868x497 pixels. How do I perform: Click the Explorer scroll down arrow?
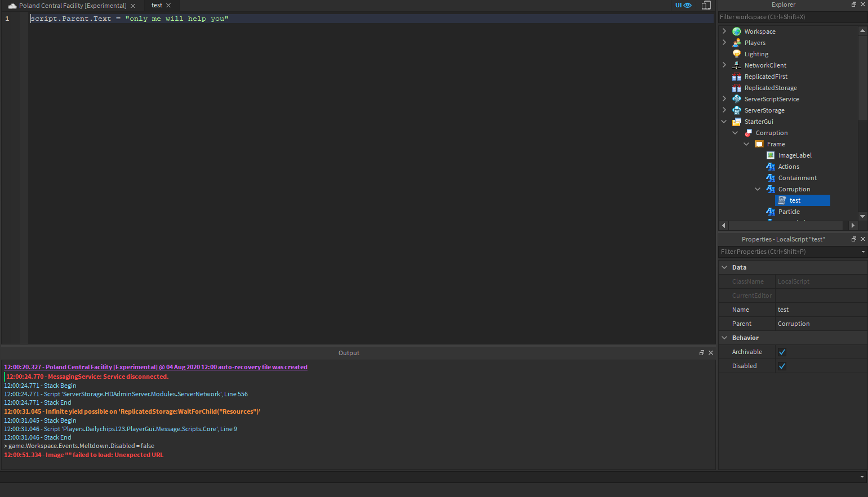point(863,217)
